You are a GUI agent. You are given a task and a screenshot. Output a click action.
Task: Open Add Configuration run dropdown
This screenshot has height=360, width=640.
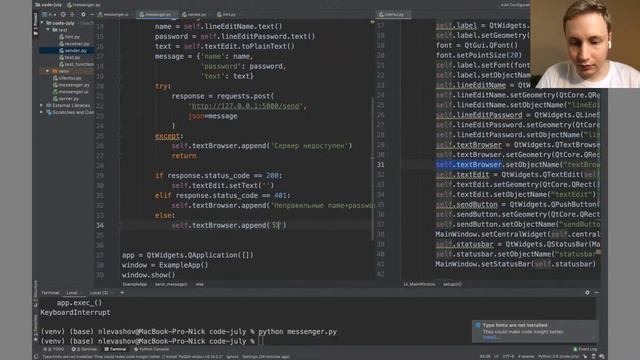tap(515, 4)
